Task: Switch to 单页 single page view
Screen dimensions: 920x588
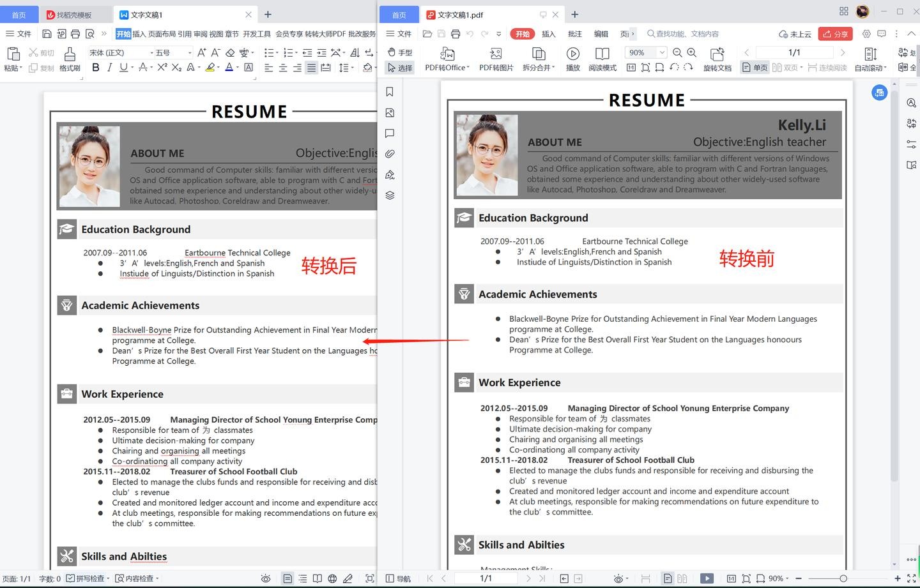Action: [755, 67]
